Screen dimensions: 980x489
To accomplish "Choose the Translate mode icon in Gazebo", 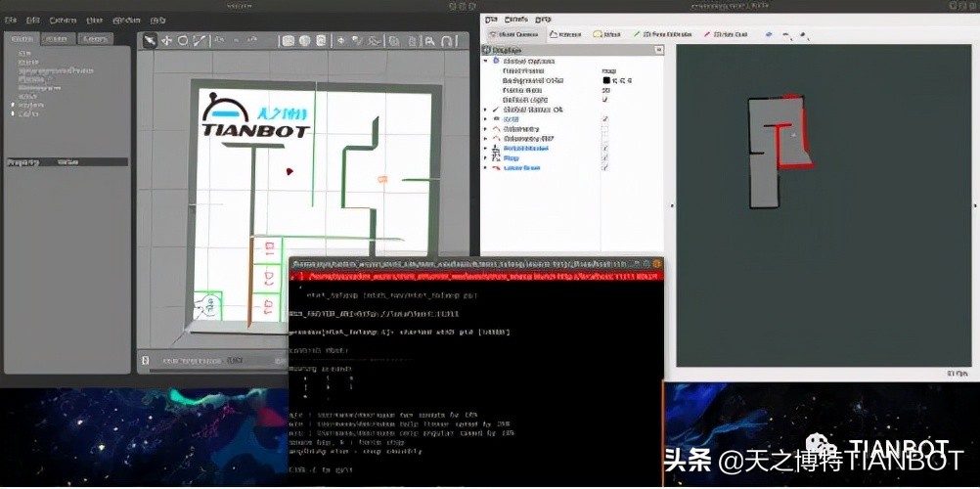I will [167, 41].
